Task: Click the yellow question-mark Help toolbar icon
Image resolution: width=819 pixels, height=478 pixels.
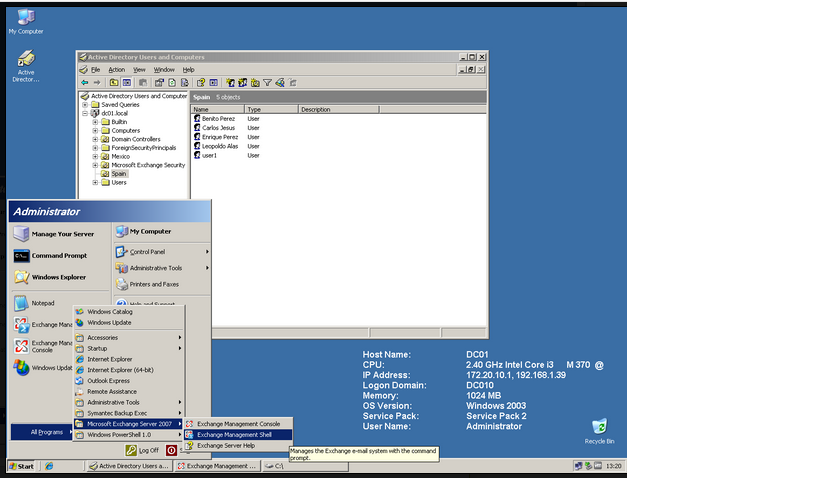Action: [x=201, y=83]
